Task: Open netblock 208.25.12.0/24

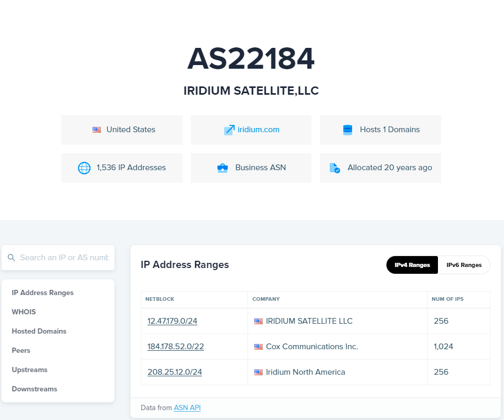Action: point(175,372)
